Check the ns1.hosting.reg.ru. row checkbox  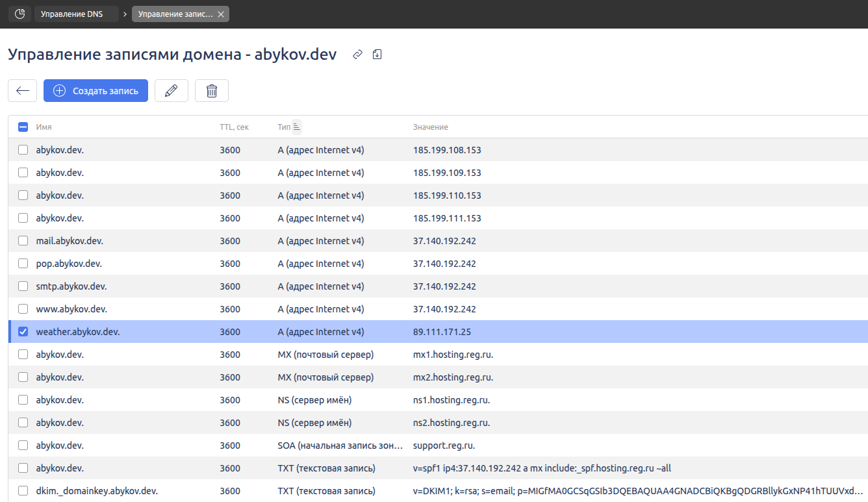[23, 400]
